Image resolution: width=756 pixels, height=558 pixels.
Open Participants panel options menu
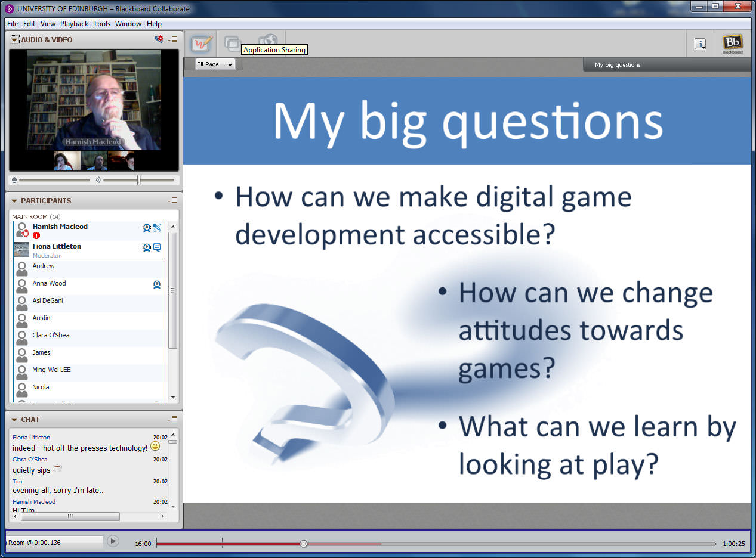[x=172, y=201]
